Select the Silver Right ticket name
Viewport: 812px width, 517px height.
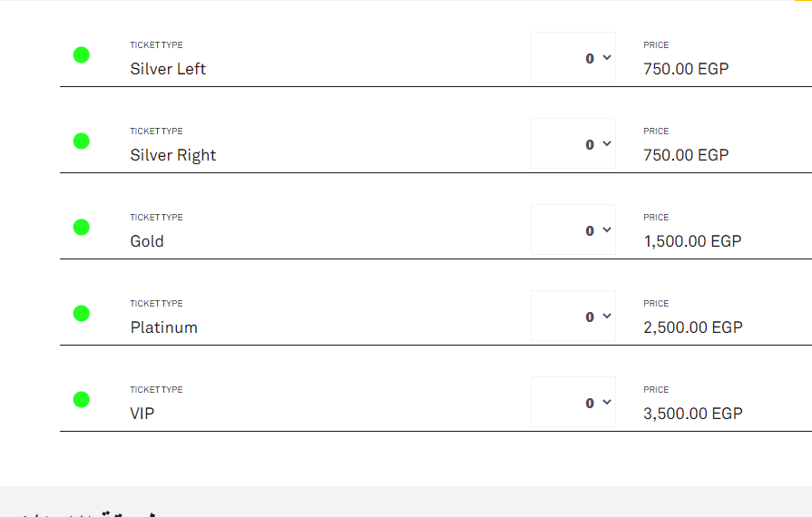(x=173, y=155)
